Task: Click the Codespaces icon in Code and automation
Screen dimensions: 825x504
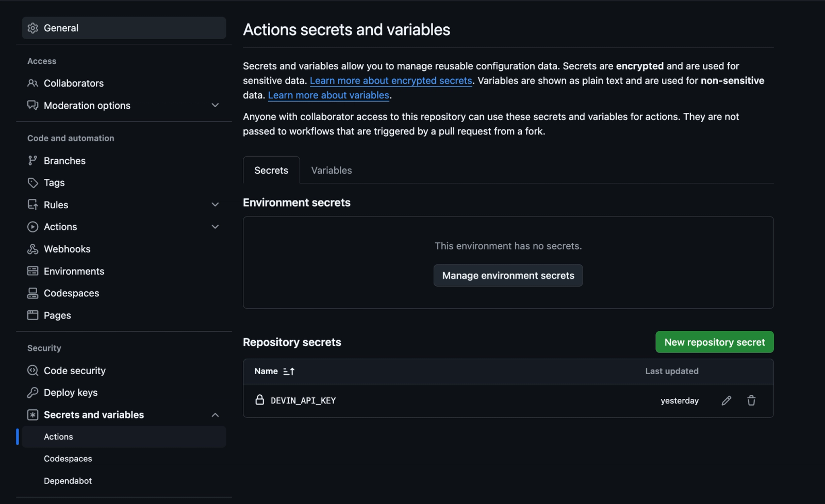Action: coord(32,293)
